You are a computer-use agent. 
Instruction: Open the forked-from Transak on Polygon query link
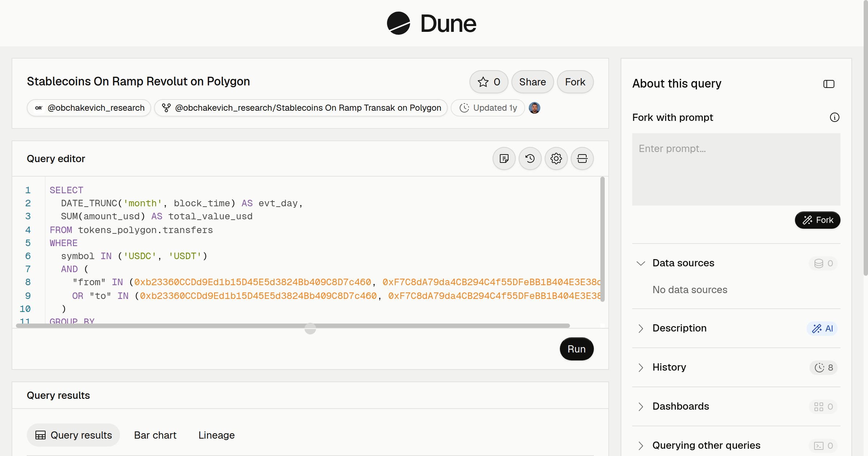tap(301, 108)
